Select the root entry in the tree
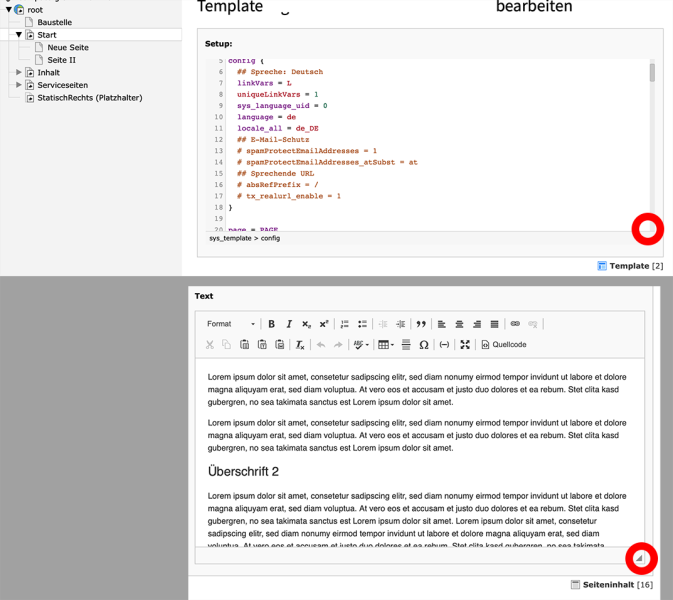 click(35, 9)
